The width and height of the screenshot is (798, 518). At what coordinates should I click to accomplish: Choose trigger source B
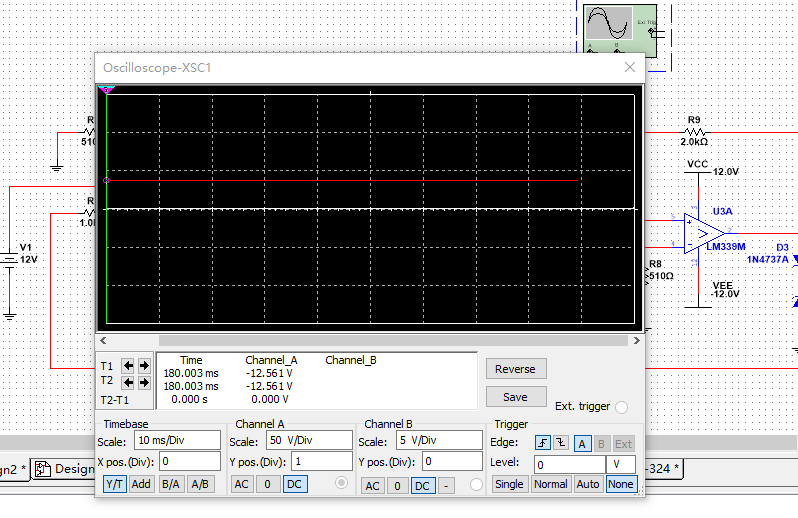point(601,444)
